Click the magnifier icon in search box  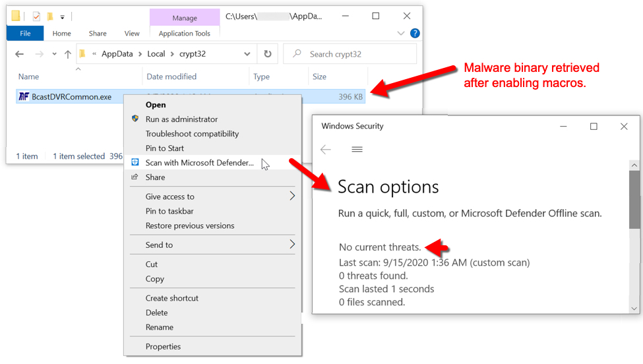tap(297, 53)
